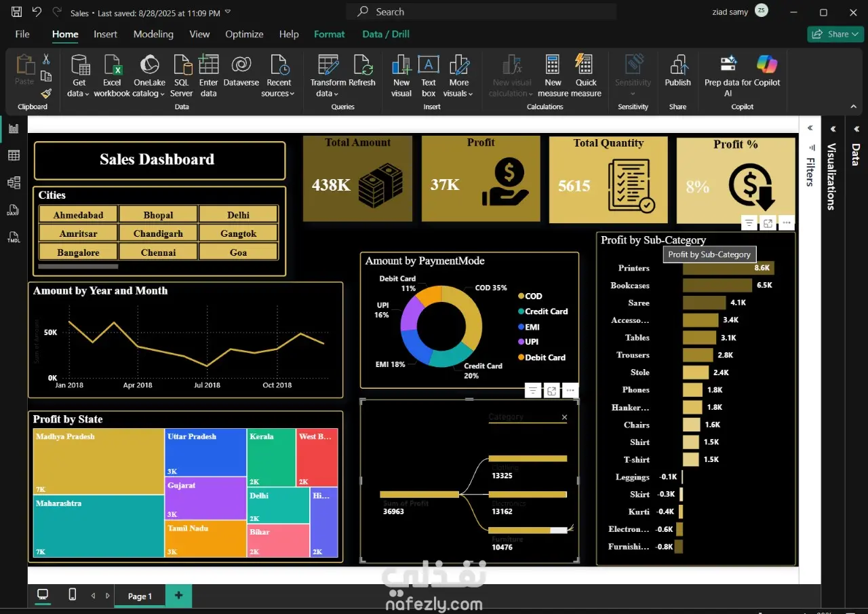Click the SQL Server icon
Screen dimensions: 868x614
coord(182,76)
